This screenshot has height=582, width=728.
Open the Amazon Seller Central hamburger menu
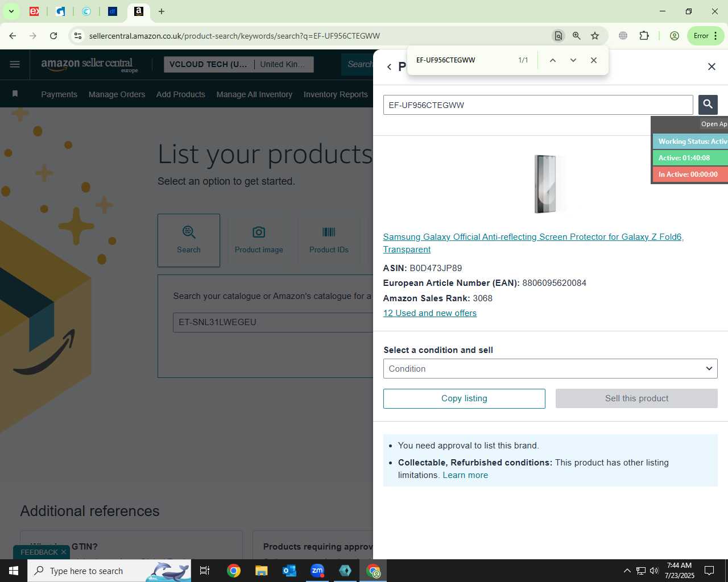click(15, 64)
